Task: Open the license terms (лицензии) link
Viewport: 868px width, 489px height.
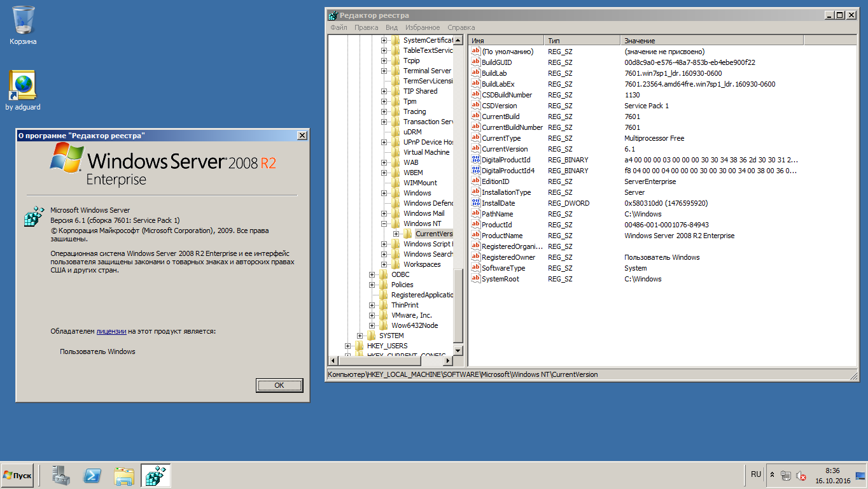Action: click(x=111, y=331)
